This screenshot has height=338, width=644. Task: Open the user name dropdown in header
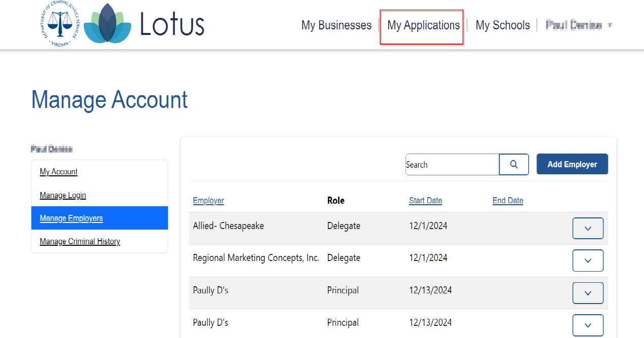(x=579, y=25)
